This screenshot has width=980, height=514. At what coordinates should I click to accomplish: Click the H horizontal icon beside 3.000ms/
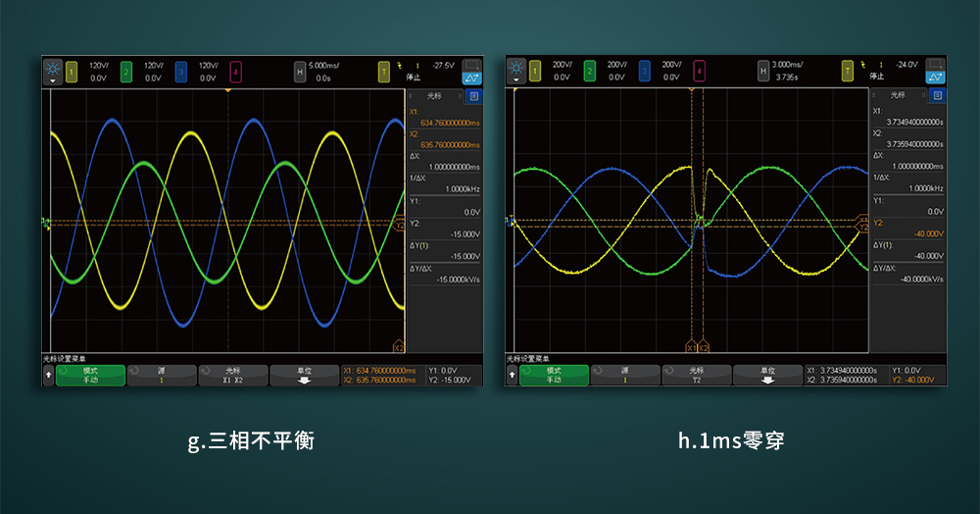click(x=761, y=71)
